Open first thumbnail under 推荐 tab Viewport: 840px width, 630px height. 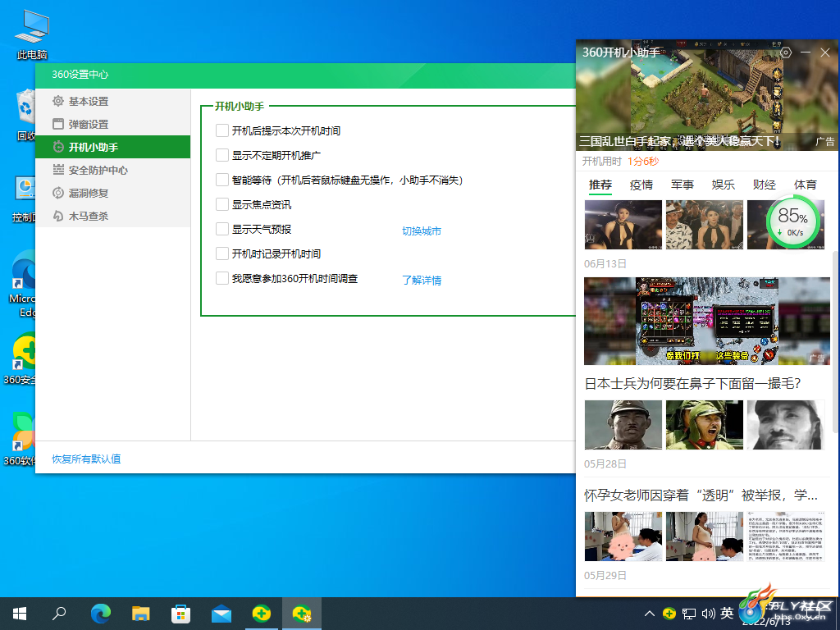(623, 225)
